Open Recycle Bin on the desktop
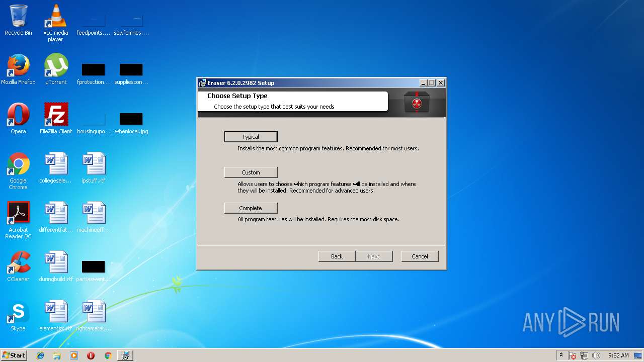Image resolution: width=644 pixels, height=362 pixels. point(18,20)
